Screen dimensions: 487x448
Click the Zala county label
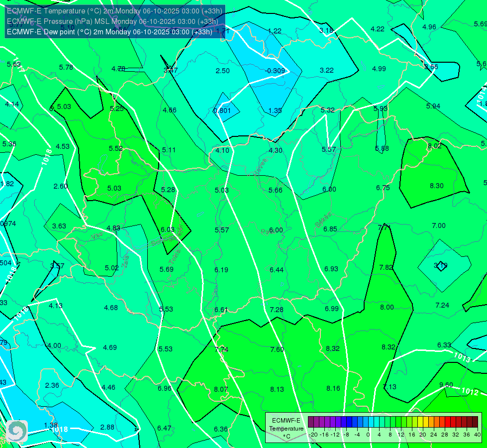[x=125, y=261]
